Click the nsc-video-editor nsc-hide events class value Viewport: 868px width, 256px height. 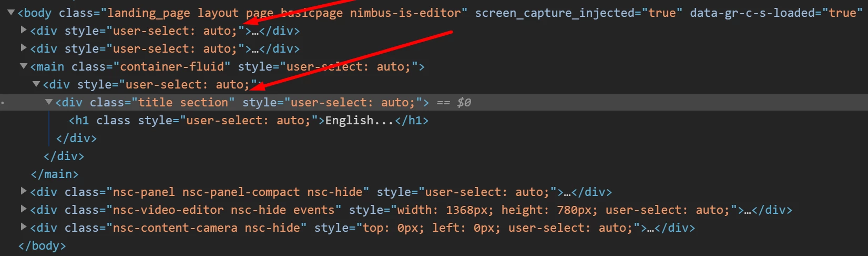click(x=223, y=210)
